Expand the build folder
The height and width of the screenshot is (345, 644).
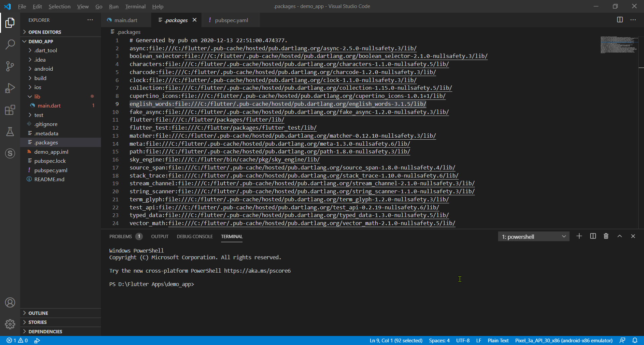click(x=60, y=78)
